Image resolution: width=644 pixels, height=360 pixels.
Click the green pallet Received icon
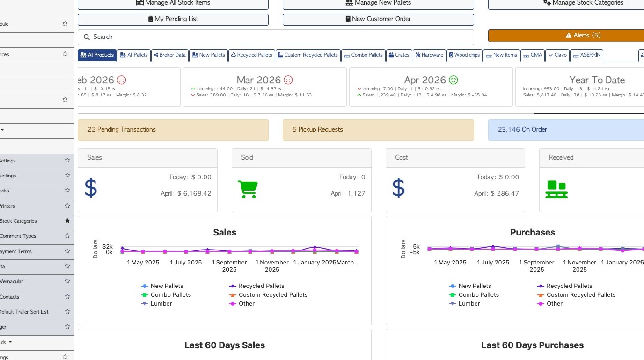pyautogui.click(x=556, y=189)
